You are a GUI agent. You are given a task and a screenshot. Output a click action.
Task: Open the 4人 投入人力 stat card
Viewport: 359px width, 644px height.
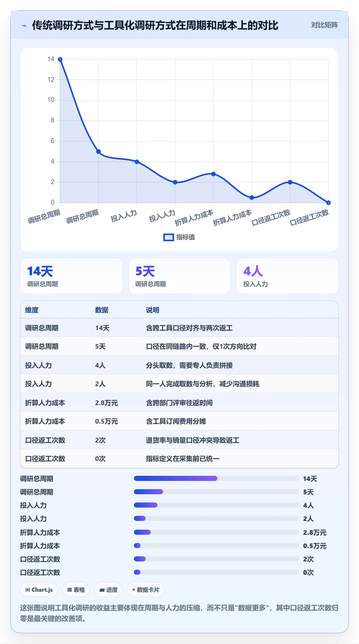pos(287,276)
